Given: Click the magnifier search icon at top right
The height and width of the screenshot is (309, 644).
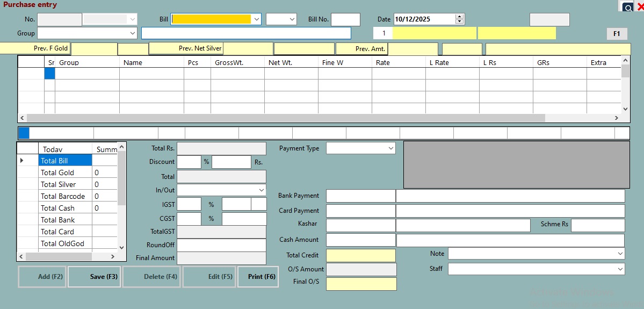Looking at the screenshot, I should pyautogui.click(x=627, y=7).
